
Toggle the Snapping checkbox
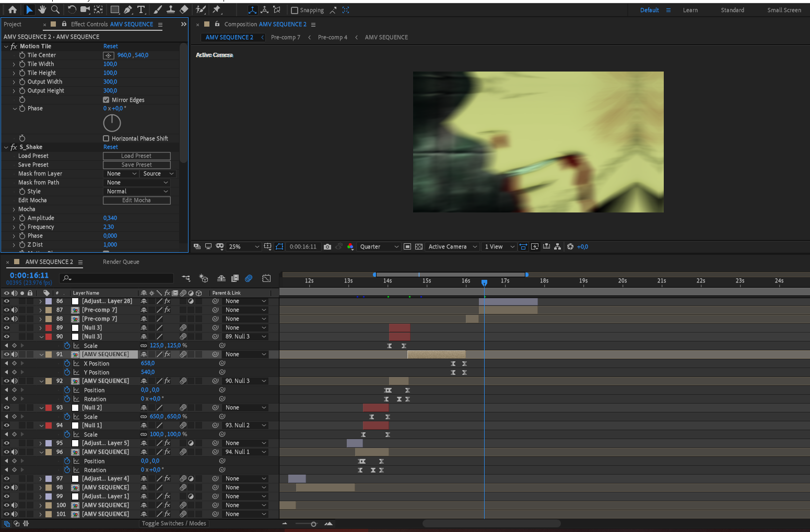point(295,10)
